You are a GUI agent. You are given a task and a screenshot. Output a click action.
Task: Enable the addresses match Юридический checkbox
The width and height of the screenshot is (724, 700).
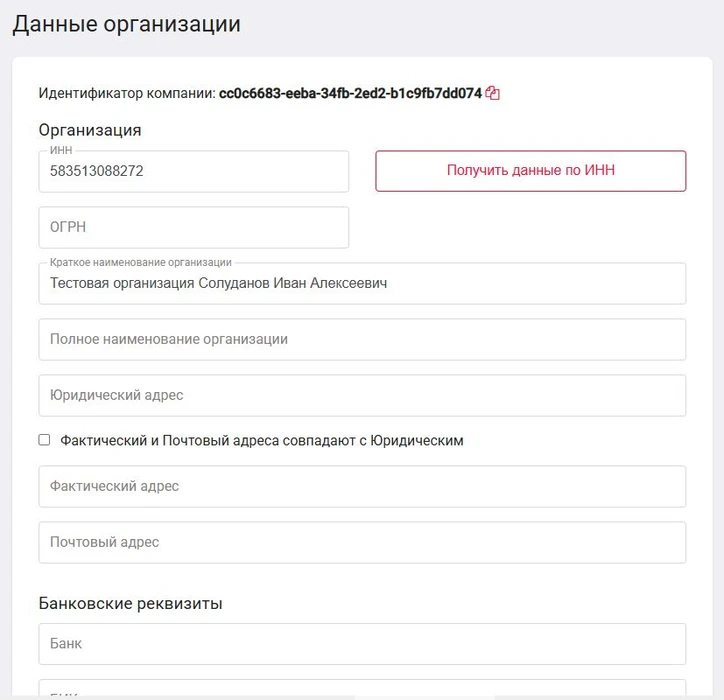(x=44, y=440)
